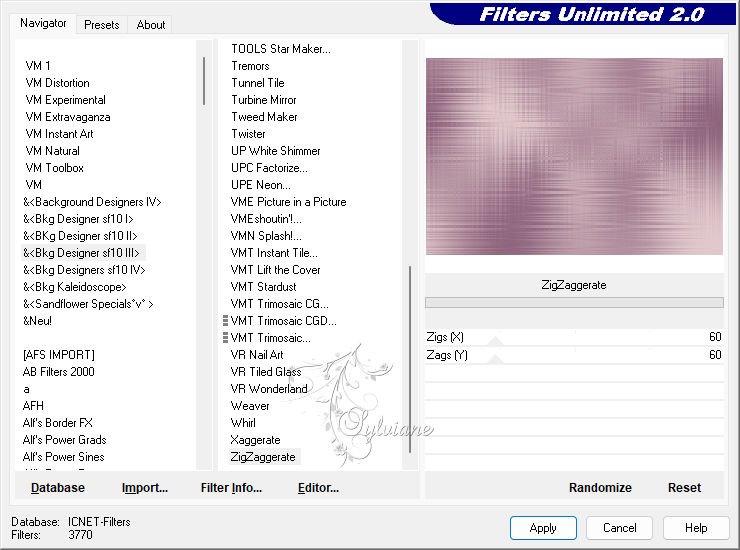
Task: Choose Whirl filter
Action: [x=243, y=423]
